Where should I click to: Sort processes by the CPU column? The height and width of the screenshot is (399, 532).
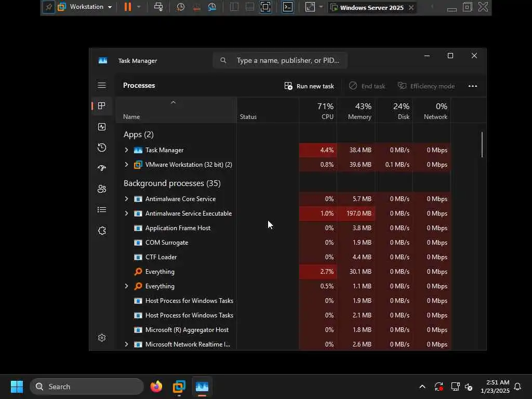pos(318,110)
